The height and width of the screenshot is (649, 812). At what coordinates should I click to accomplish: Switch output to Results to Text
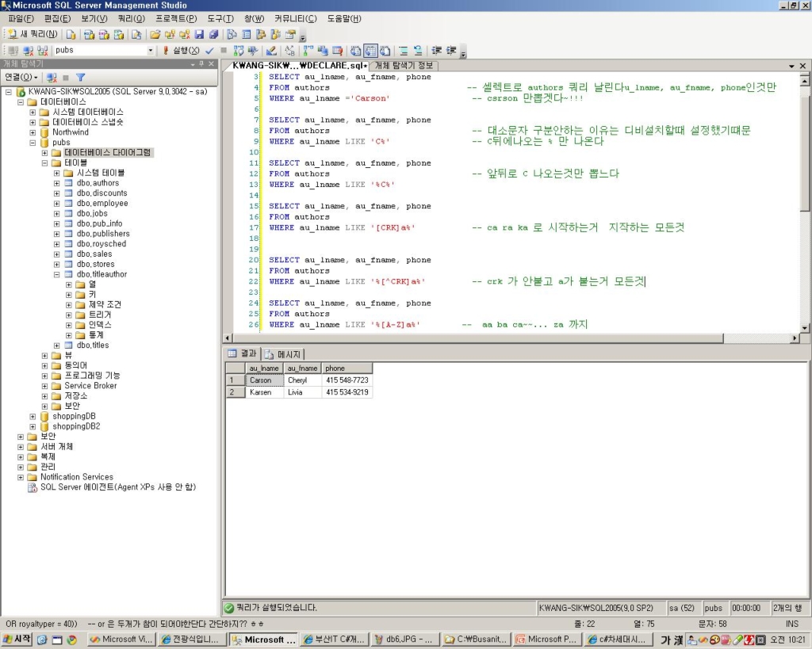(x=356, y=50)
